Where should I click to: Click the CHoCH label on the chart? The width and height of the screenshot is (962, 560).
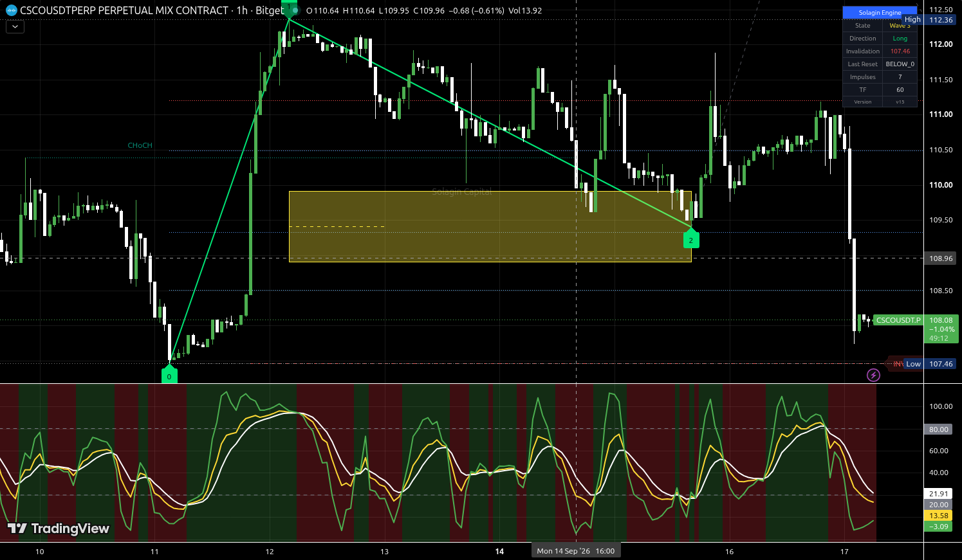140,145
